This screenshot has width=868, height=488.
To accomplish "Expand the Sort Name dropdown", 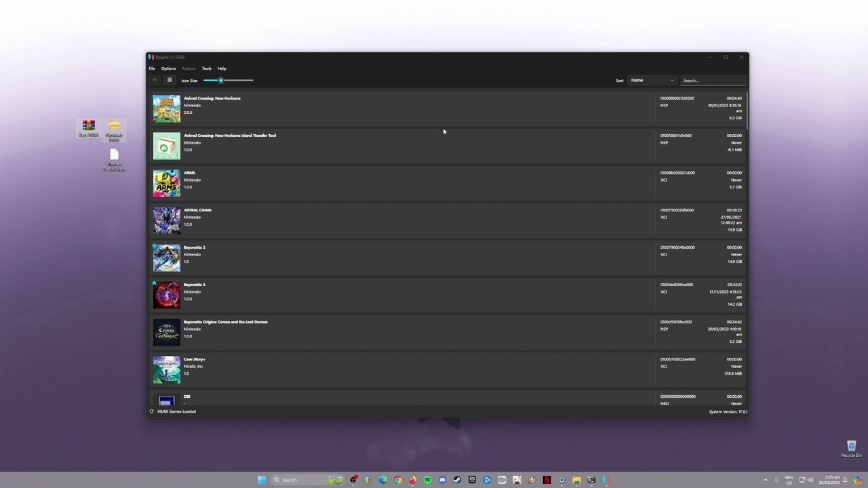I will (652, 80).
